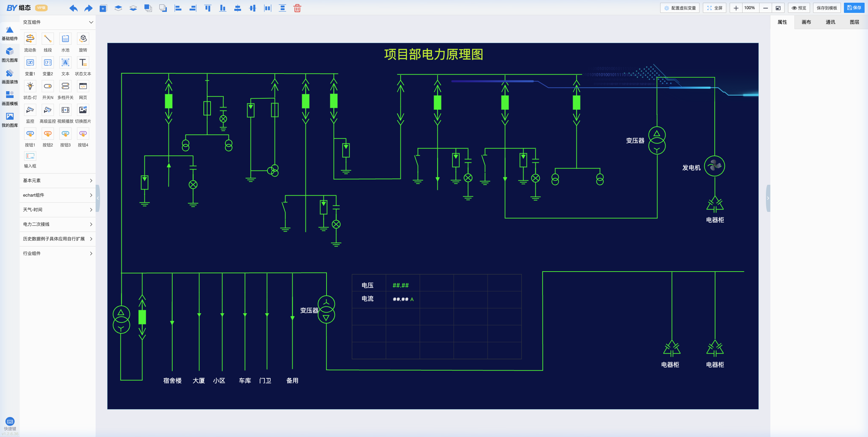Select the 输入框 input component
Screen dimensions: 868x437
tap(30, 160)
